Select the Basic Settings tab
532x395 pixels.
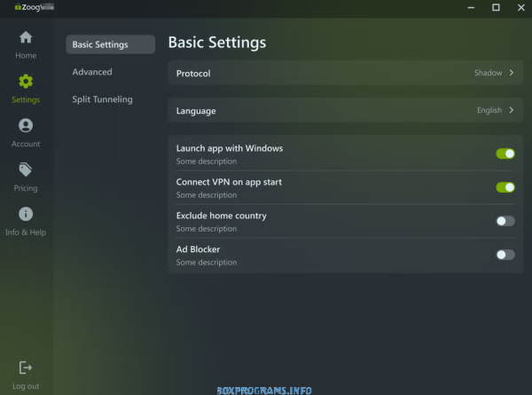[111, 44]
